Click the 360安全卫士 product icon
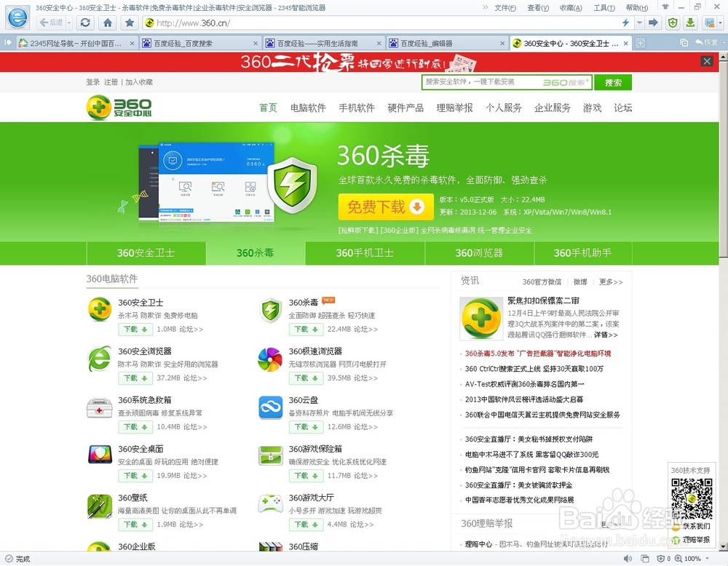The height and width of the screenshot is (566, 728). (x=99, y=309)
